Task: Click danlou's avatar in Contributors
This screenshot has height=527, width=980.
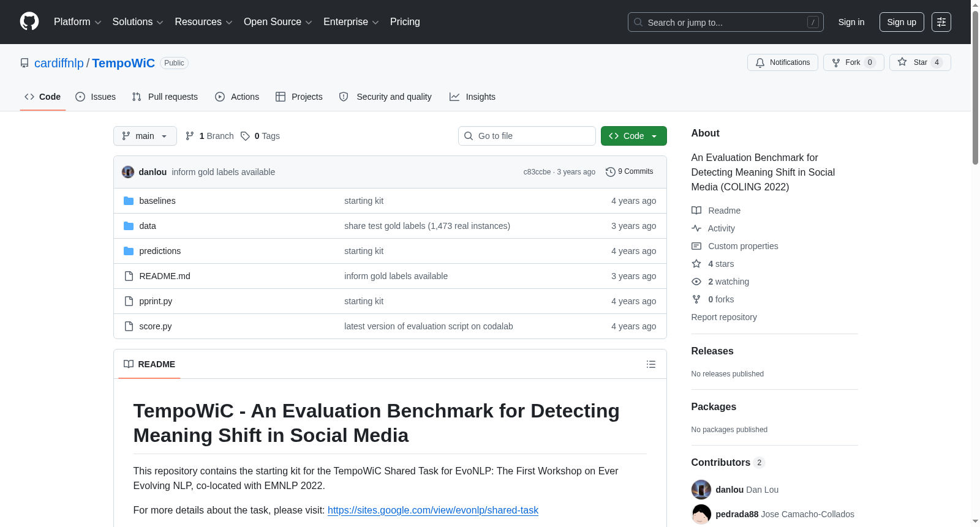Action: 701,490
